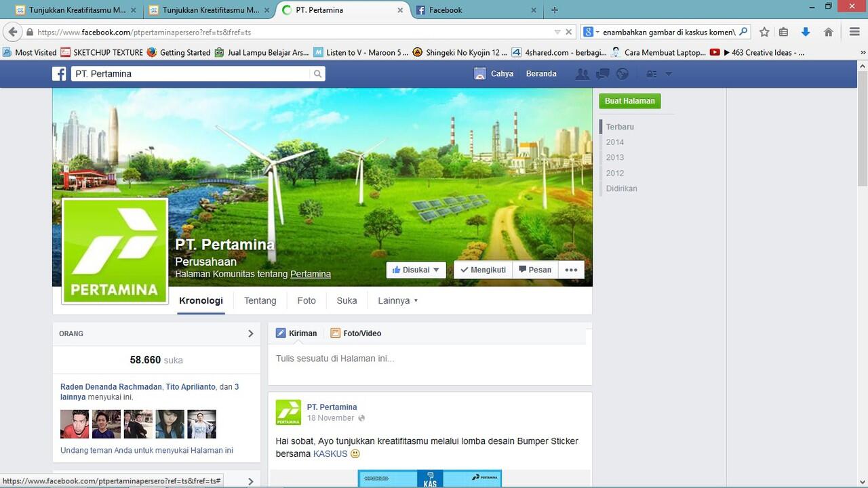Click Cahya profile picture in header
This screenshot has height=488, width=868.
coord(480,74)
